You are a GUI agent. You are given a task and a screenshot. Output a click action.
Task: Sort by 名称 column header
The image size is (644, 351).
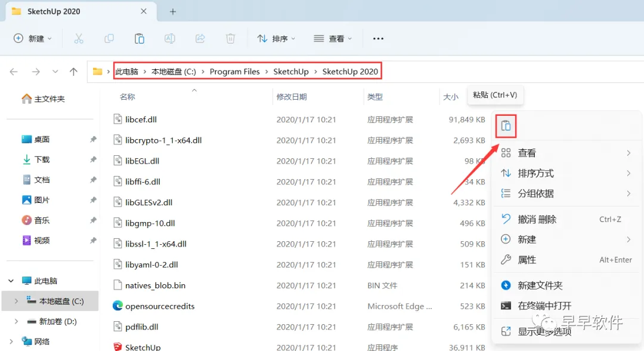128,97
